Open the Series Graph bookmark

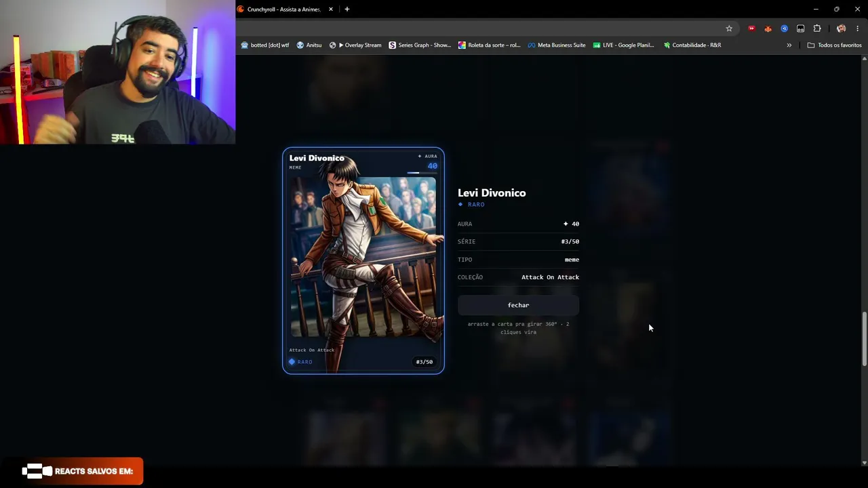pos(420,45)
